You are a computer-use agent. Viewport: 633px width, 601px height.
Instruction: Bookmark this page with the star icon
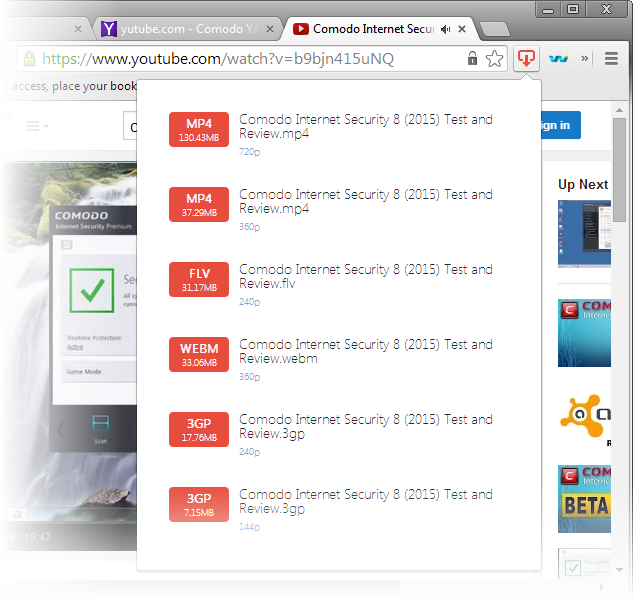495,59
